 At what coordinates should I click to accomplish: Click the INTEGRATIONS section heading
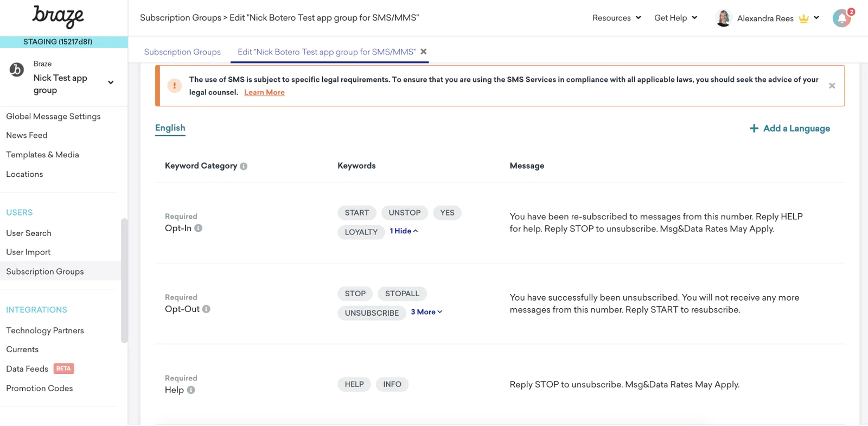[x=36, y=310]
